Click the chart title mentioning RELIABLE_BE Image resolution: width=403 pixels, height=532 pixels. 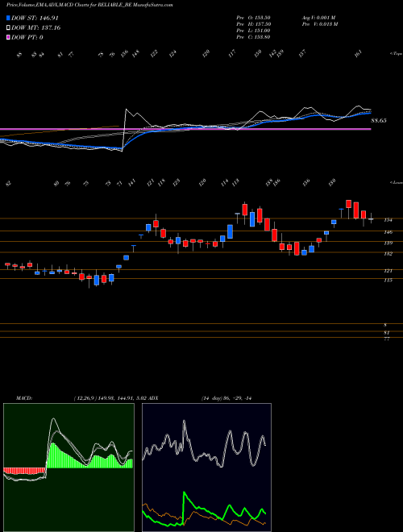click(x=89, y=6)
